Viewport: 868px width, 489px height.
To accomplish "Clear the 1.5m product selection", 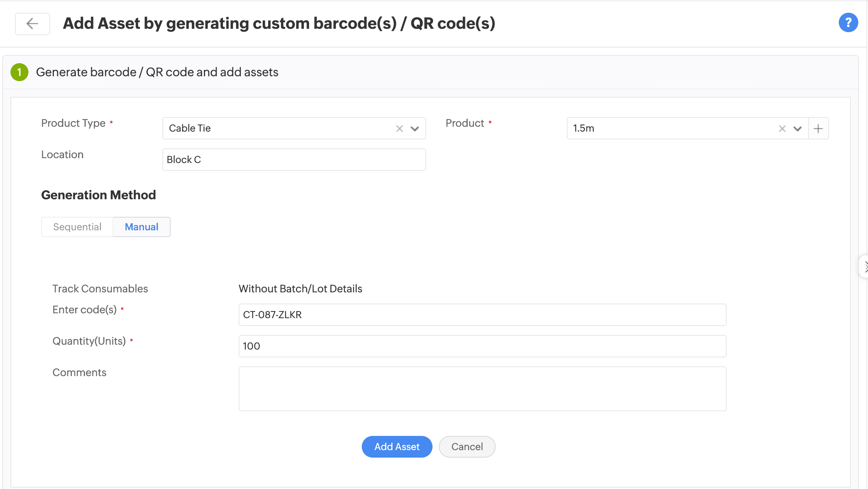I will click(x=782, y=129).
